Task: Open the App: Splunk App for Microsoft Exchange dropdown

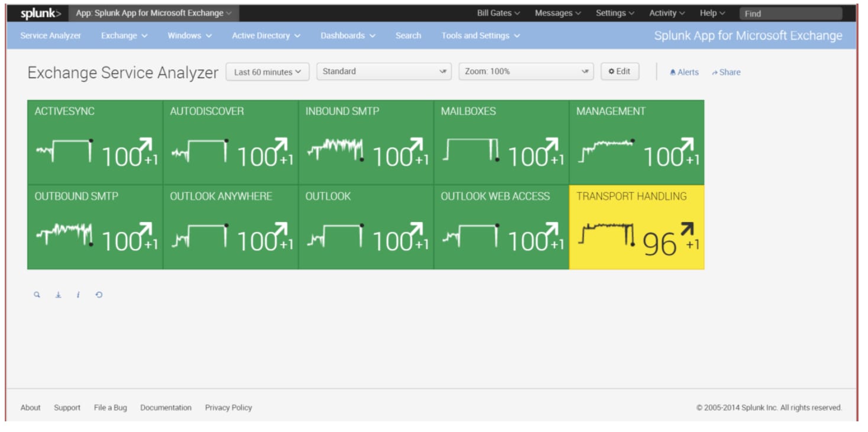Action: (x=154, y=13)
